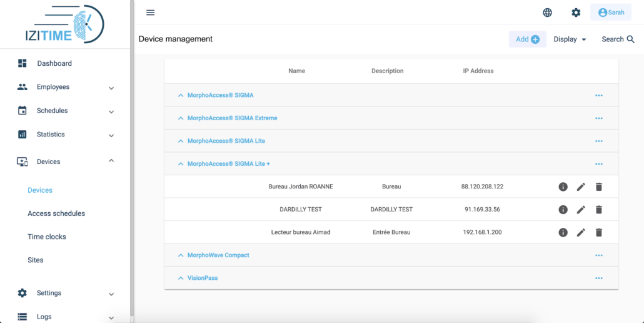Open more options for MorphoAccess® SIGMA

[599, 95]
